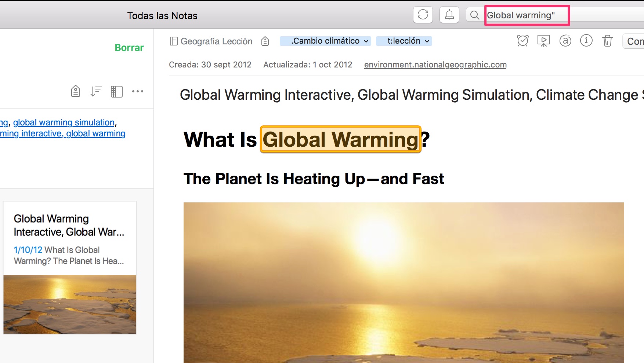
Task: Click the ming interactive, global warming link
Action: [x=62, y=133]
